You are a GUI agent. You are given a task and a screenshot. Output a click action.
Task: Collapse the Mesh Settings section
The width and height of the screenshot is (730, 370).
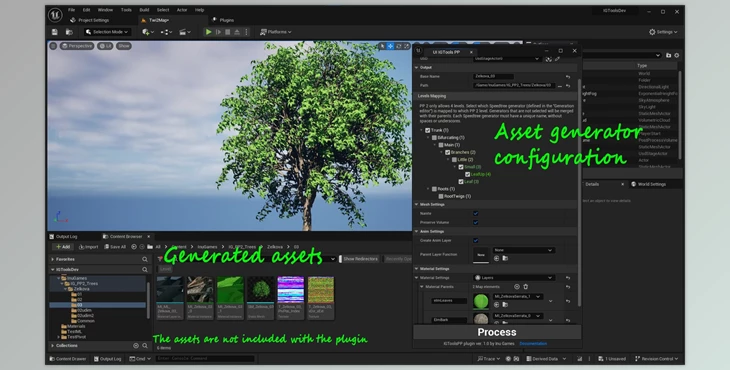[x=417, y=204]
